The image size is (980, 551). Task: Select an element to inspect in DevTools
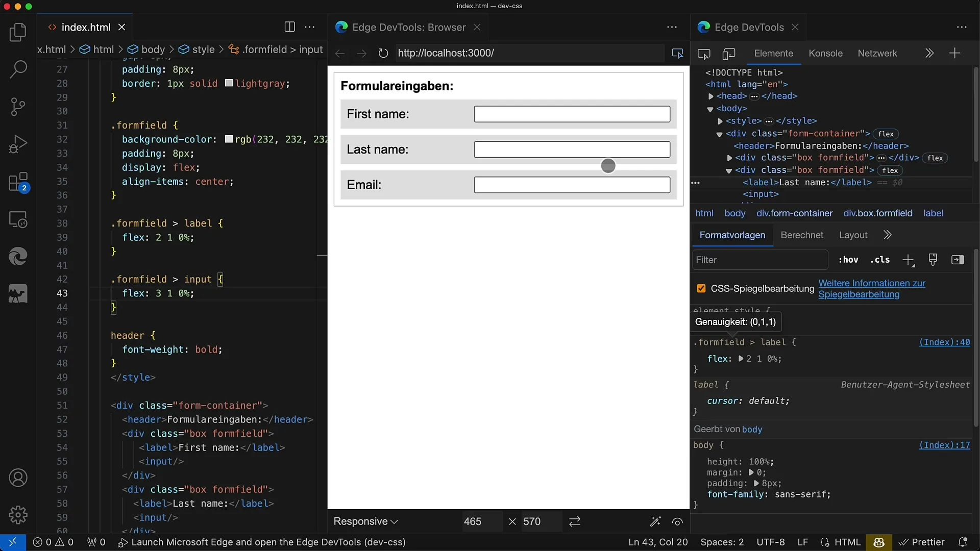(704, 54)
